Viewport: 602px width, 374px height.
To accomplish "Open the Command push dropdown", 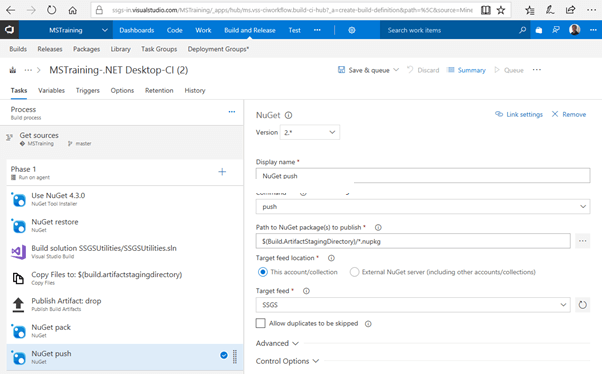I will 423,207.
